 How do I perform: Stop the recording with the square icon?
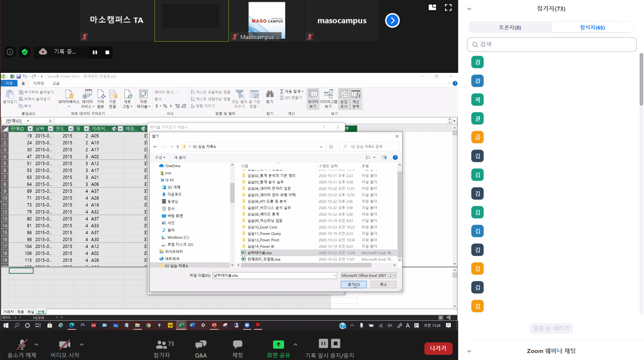pyautogui.click(x=107, y=52)
